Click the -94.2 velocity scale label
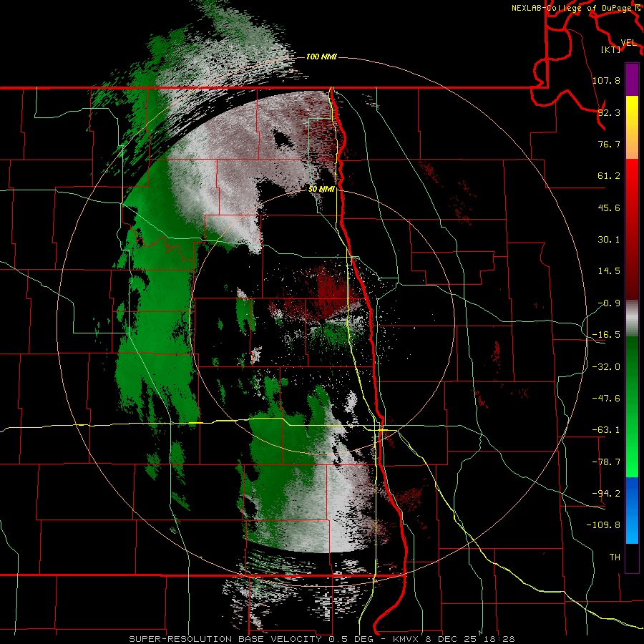The image size is (644, 644). [606, 493]
